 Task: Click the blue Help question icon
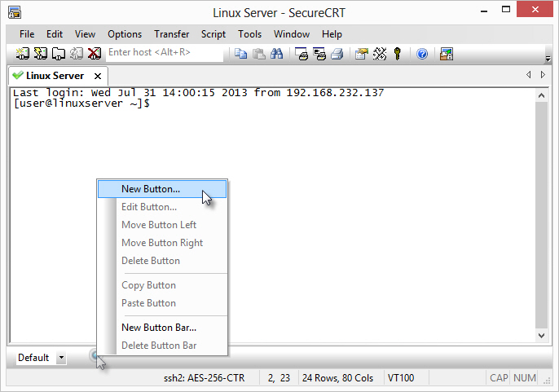(422, 54)
